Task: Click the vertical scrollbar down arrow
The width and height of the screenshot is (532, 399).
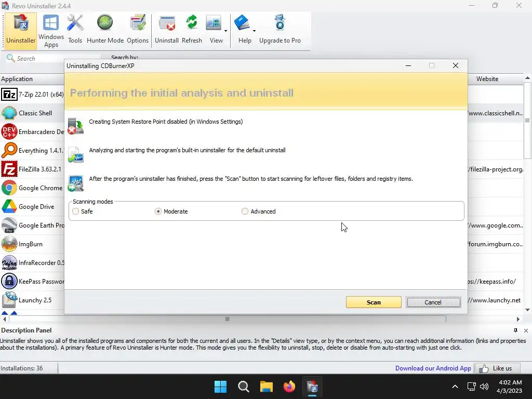Action: tap(528, 310)
